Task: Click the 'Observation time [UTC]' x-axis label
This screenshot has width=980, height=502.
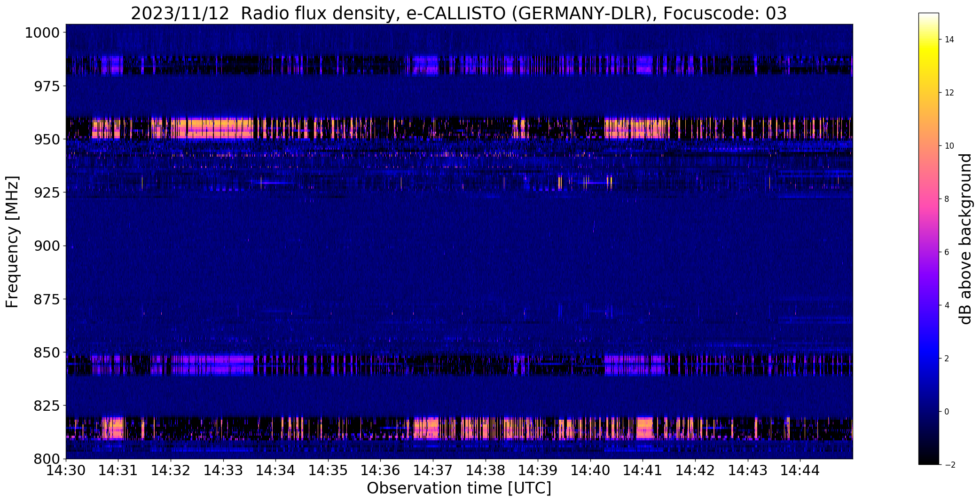Action: tap(459, 488)
